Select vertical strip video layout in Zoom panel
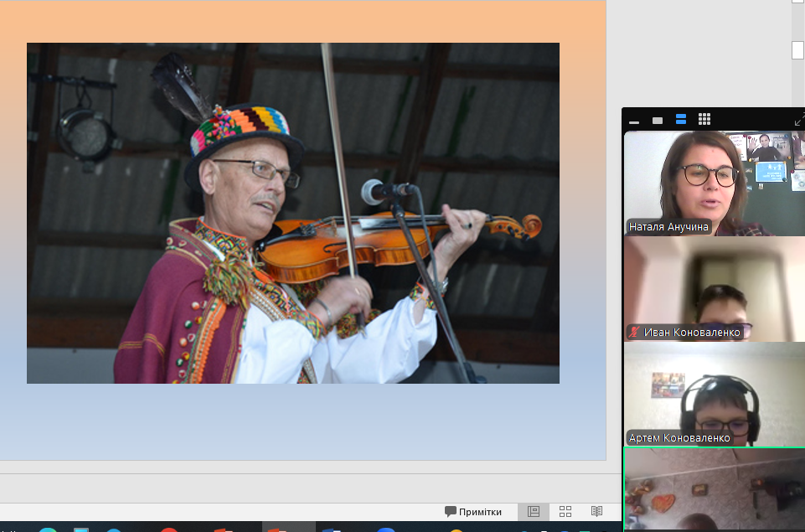Viewport: 805px width, 532px height. (681, 120)
